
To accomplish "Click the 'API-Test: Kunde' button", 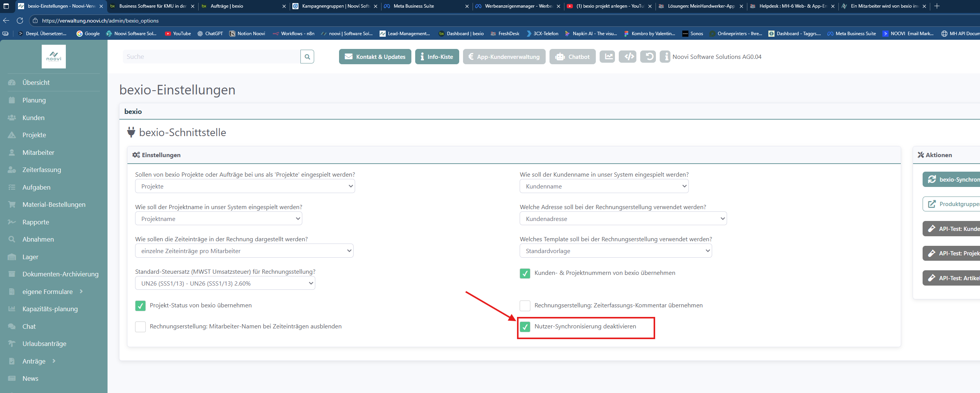I will coord(951,229).
